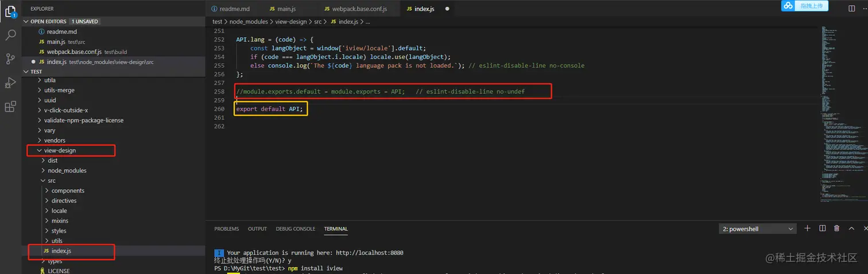This screenshot has width=868, height=274.
Task: Click the info icon on readme.md tab
Action: pos(214,9)
